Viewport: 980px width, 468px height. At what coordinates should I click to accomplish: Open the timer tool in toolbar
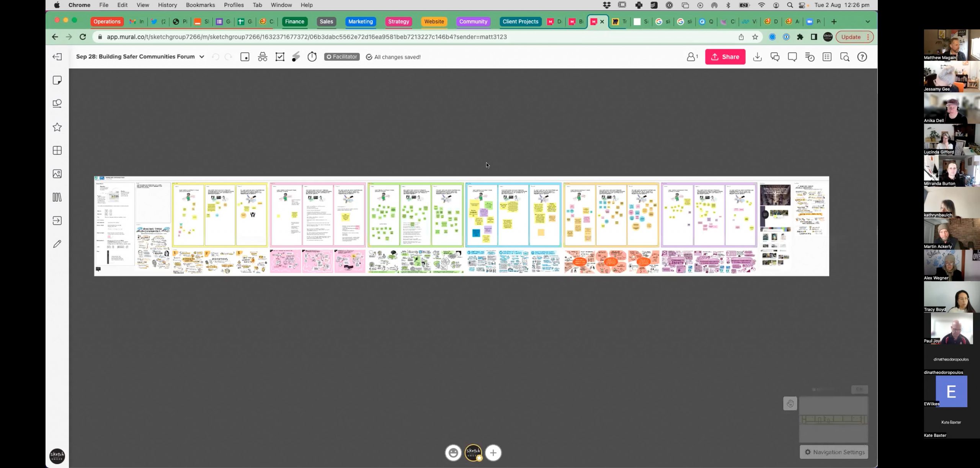[312, 57]
